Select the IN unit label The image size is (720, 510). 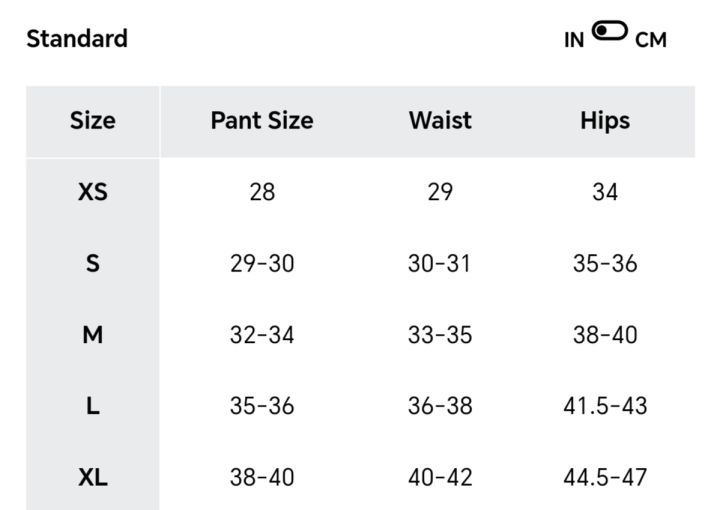point(574,41)
